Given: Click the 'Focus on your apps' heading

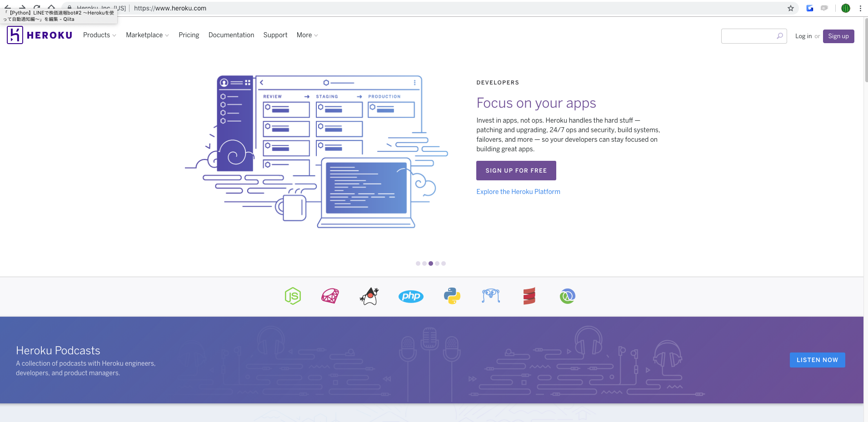Looking at the screenshot, I should click(536, 103).
